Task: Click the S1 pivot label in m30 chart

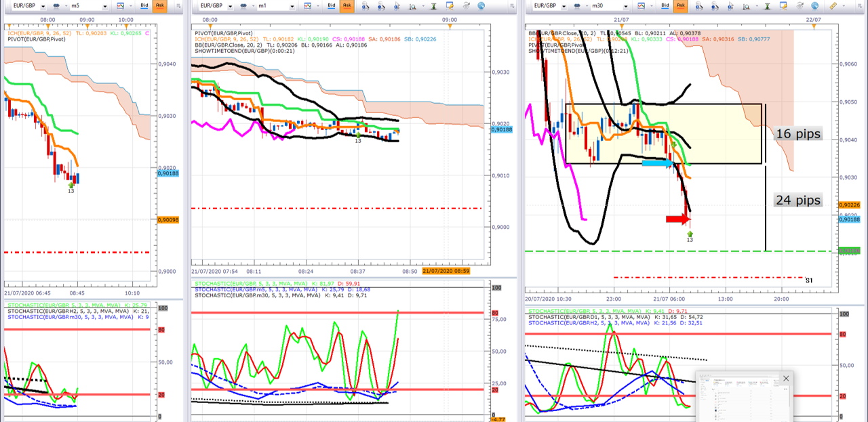Action: coord(809,280)
